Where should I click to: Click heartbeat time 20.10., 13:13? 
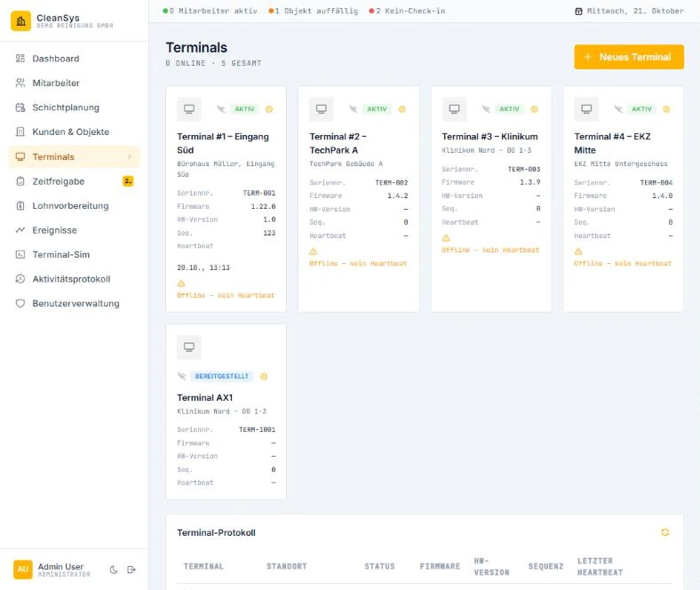(x=203, y=267)
